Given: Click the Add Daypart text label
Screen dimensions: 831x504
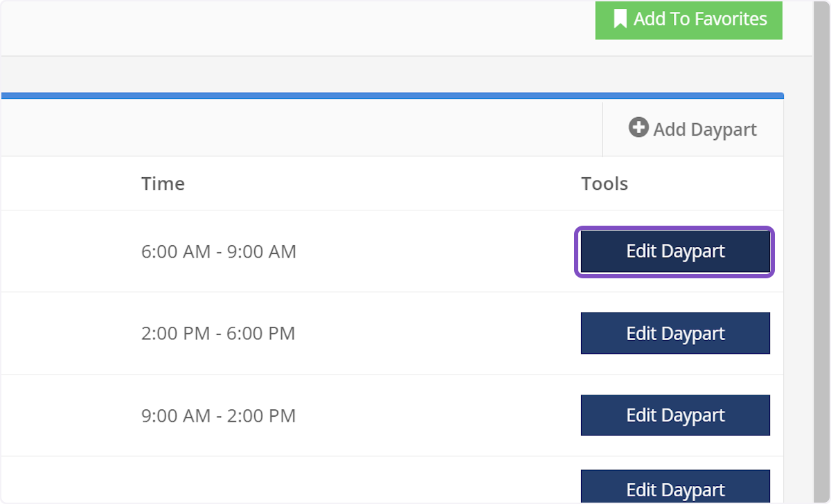Looking at the screenshot, I should click(704, 129).
